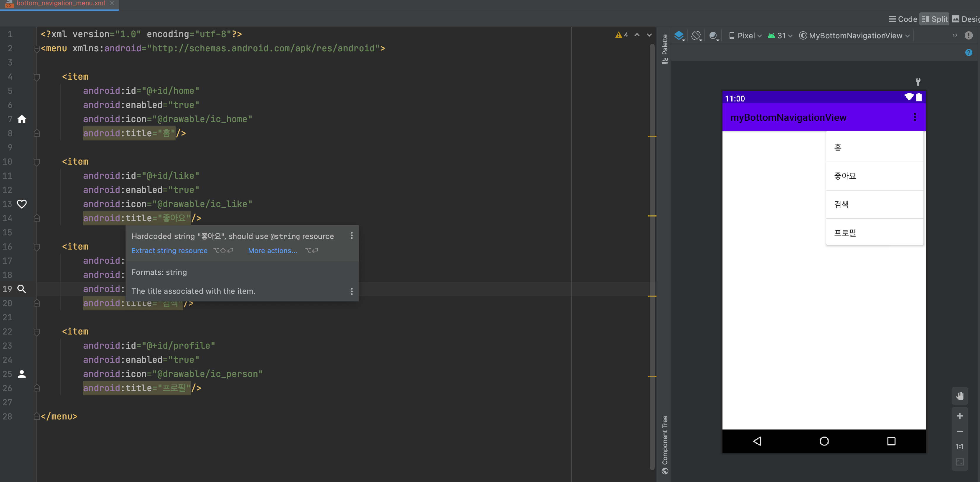Zoom in the preview with plus icon
Screen dimensions: 980x482
pyautogui.click(x=960, y=416)
